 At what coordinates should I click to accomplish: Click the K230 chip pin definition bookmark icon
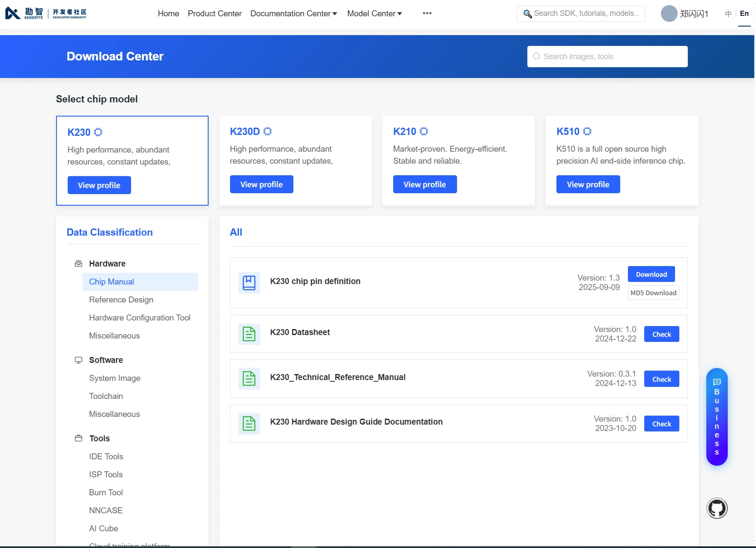pyautogui.click(x=249, y=283)
